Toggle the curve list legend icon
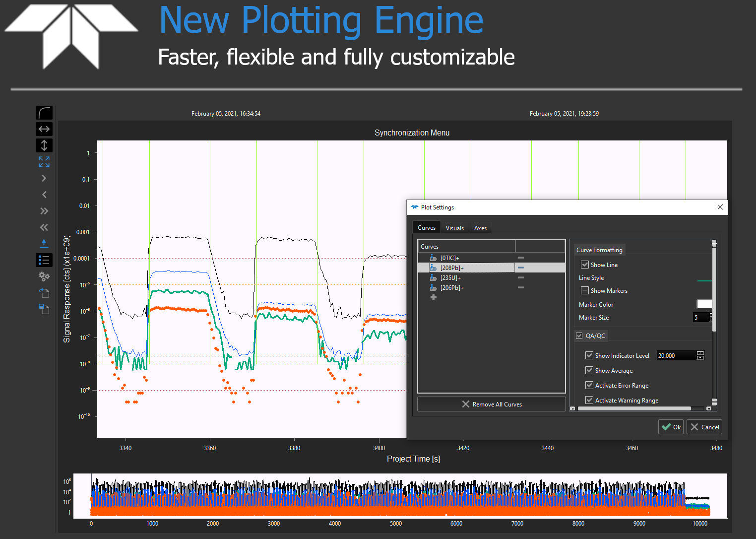Viewport: 756px width, 539px height. (x=44, y=260)
